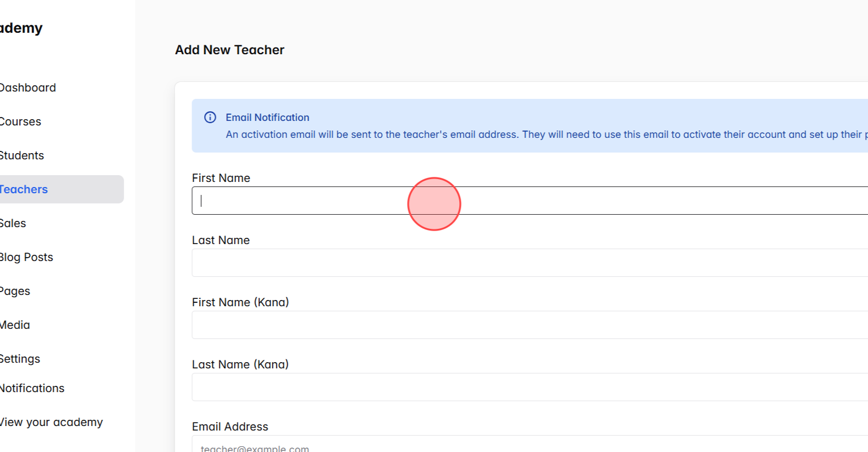Browse the Media library
Viewport: 868px width, 452px height.
[x=15, y=325]
